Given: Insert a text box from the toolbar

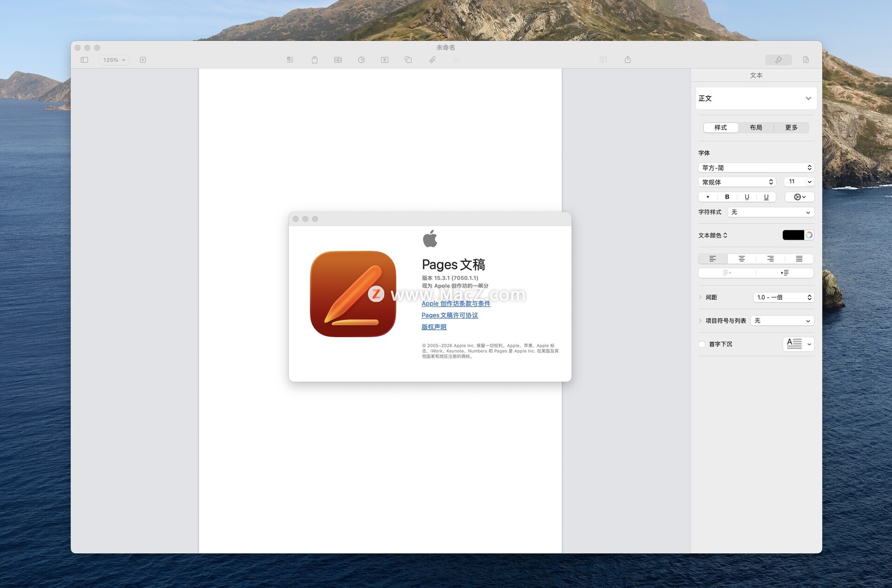Looking at the screenshot, I should pyautogui.click(x=385, y=60).
